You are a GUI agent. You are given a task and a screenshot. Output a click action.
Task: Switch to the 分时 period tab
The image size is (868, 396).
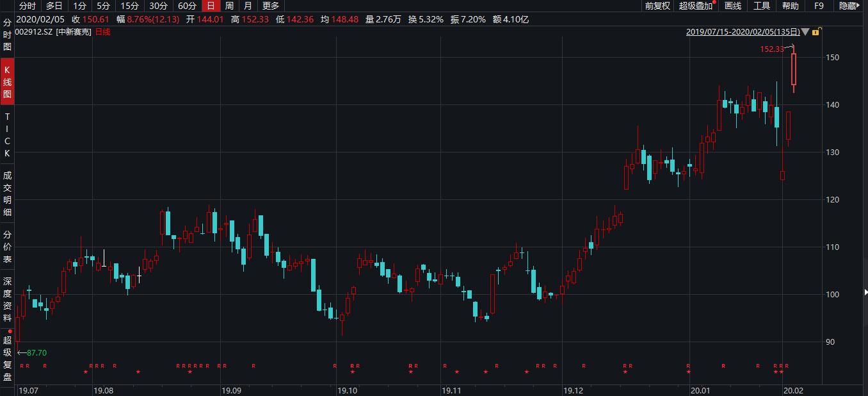point(28,6)
